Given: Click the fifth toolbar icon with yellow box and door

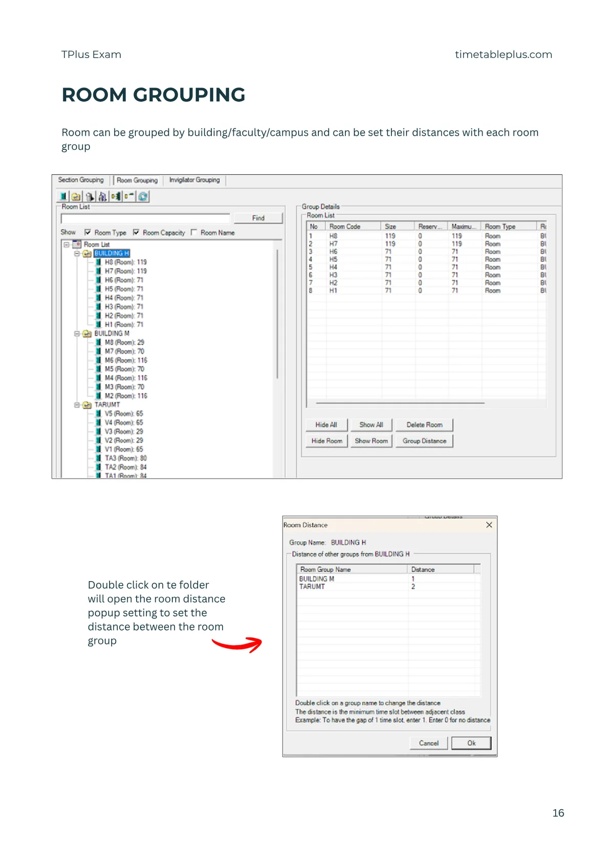Looking at the screenshot, I should (116, 196).
